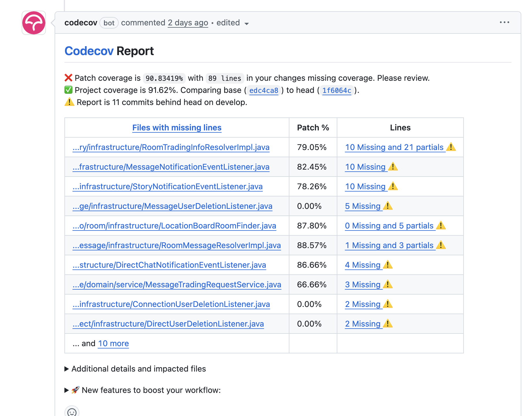Open RoomMessageResolverImpl.java file link

(x=177, y=245)
